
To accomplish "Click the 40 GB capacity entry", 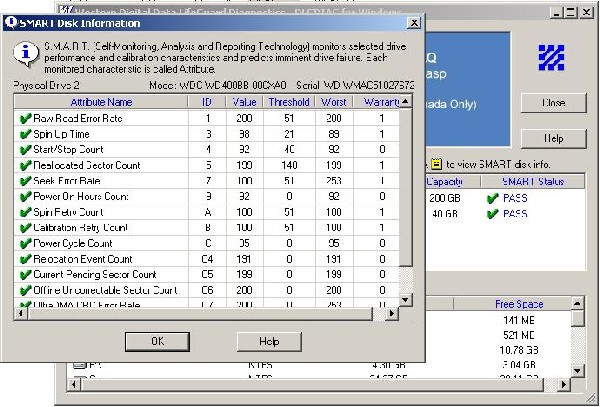I will pyautogui.click(x=445, y=214).
